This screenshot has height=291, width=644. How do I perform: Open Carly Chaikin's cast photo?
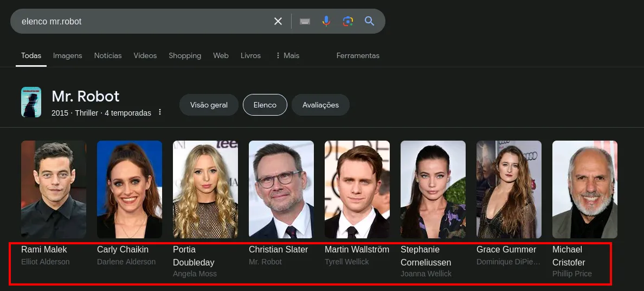(130, 189)
